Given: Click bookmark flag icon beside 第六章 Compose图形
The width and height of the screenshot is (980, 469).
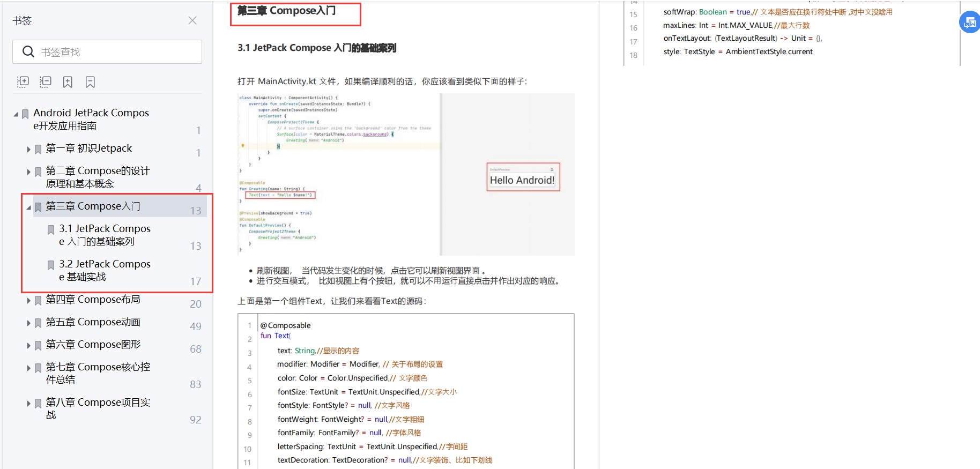Looking at the screenshot, I should click(x=38, y=346).
